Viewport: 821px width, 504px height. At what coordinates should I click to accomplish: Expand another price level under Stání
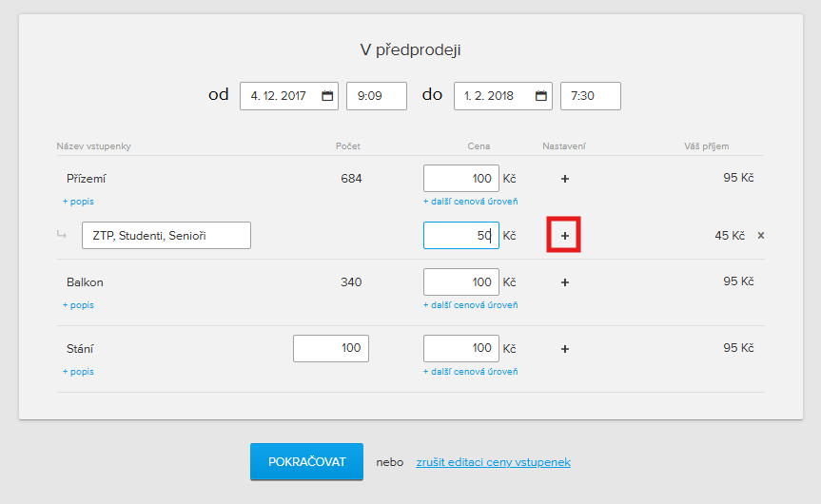click(470, 372)
